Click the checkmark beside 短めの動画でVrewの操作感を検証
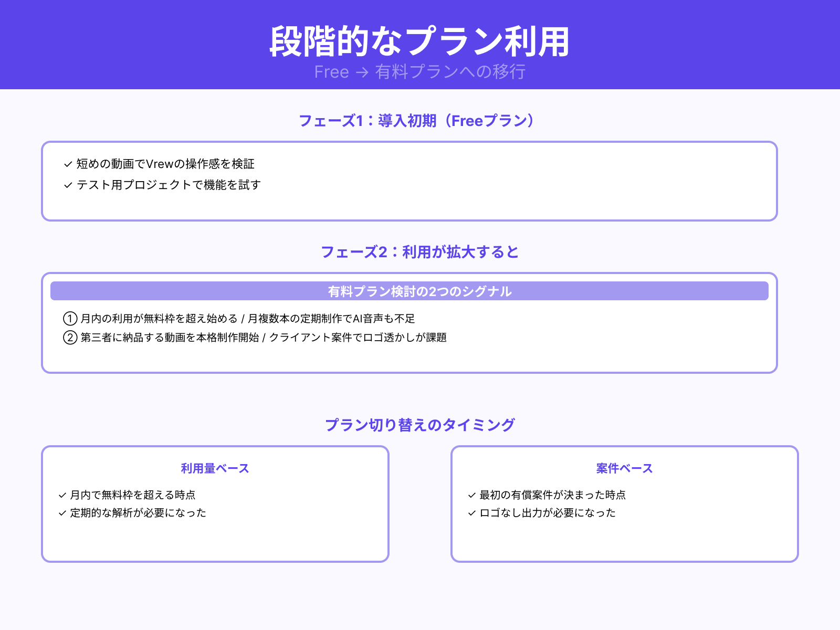This screenshot has width=840, height=630. [67, 164]
